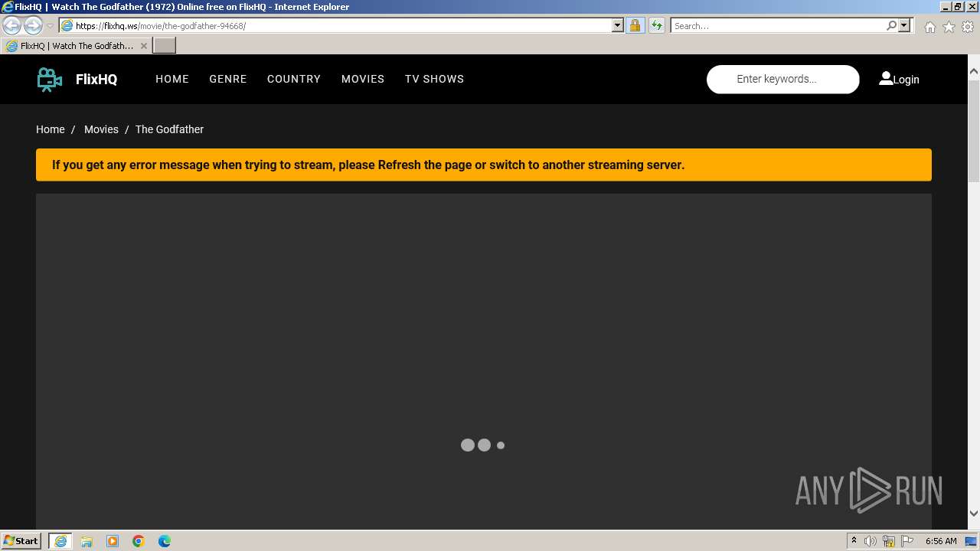This screenshot has width=980, height=551.
Task: Open the recent pages dropdown arrow
Action: click(50, 26)
